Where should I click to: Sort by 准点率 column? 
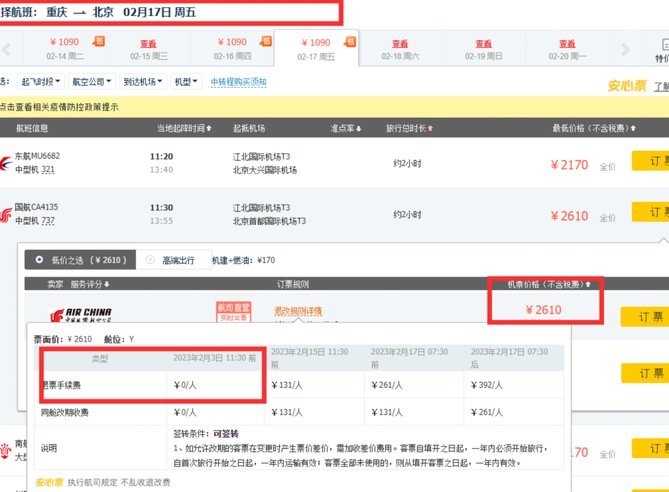tap(346, 128)
